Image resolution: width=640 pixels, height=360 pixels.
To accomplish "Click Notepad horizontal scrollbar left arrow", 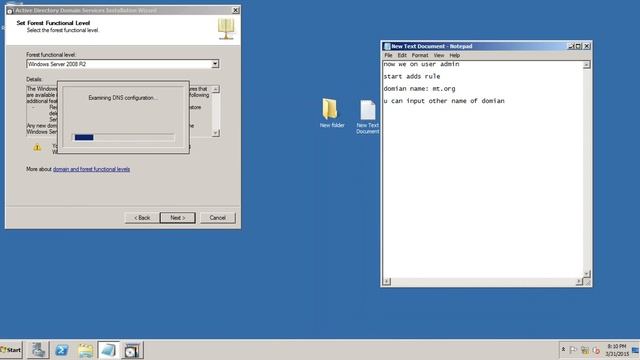I will (x=387, y=282).
